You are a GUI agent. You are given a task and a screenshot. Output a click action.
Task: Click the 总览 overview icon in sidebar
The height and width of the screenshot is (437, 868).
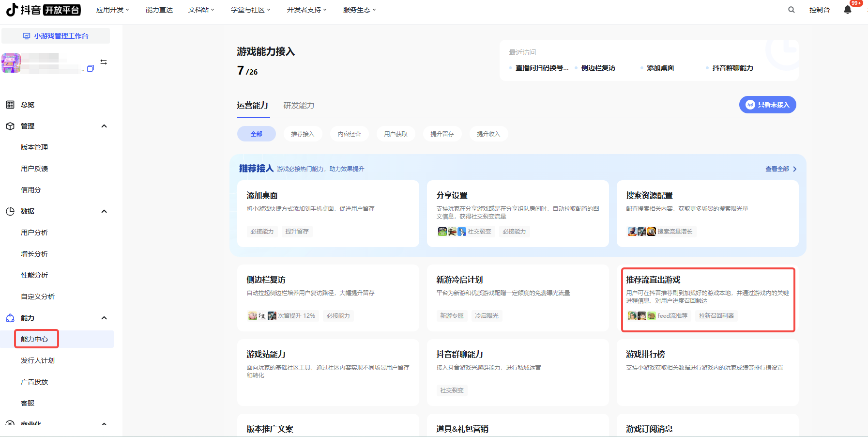pos(10,105)
